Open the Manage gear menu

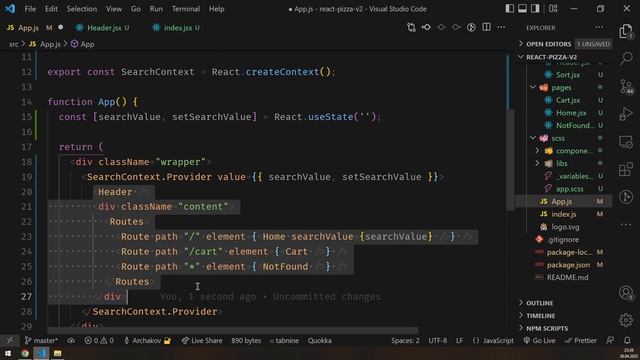(x=626, y=320)
